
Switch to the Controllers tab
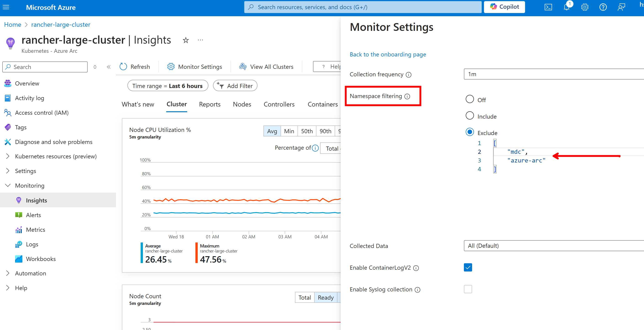pos(279,104)
